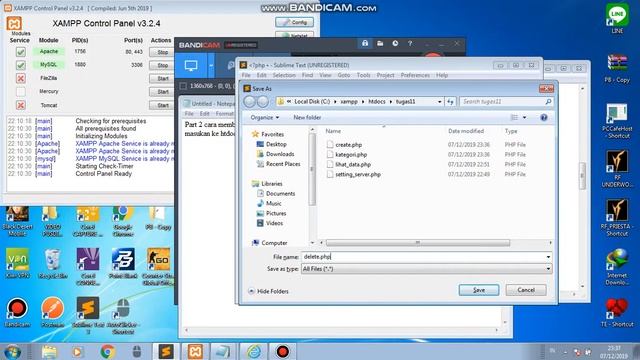
Task: Click Bandicam screen recording mode icon
Action: coord(191,65)
